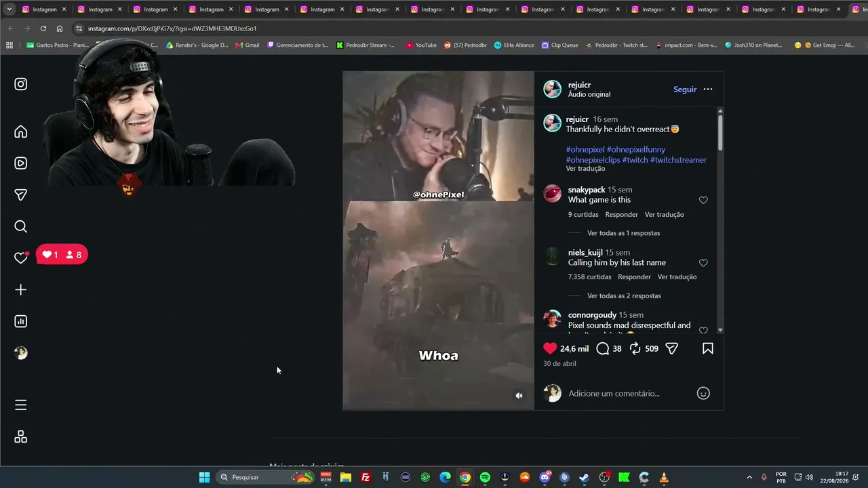Screen dimensions: 868x488
Task: Open the grid apps icon below the sidebar menu
Action: [21, 437]
